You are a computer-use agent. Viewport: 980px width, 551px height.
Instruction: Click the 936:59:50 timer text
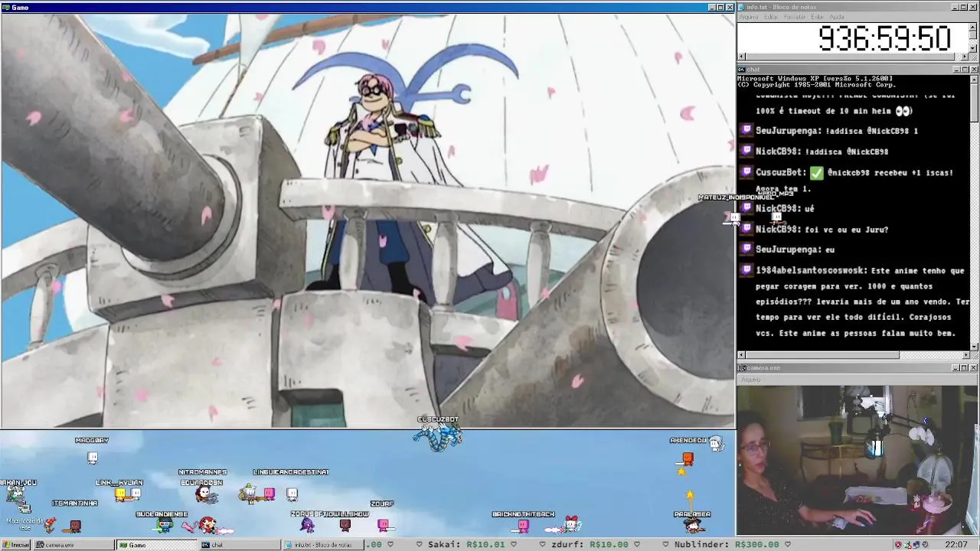pos(884,38)
